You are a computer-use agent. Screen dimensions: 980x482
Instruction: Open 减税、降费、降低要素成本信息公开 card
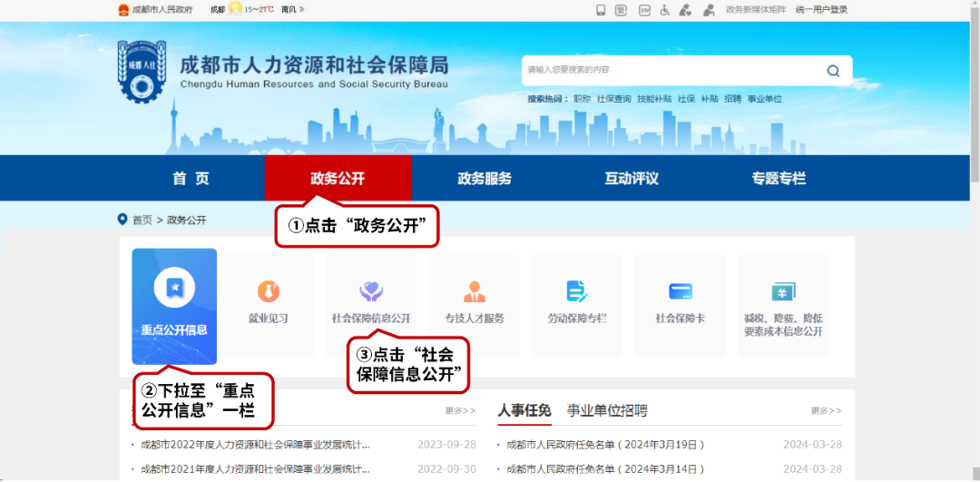[784, 306]
